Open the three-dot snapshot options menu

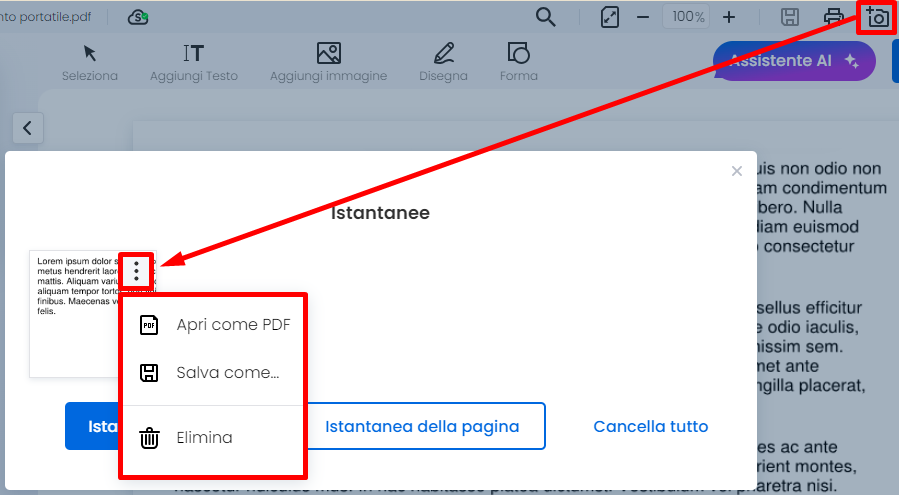pos(136,271)
